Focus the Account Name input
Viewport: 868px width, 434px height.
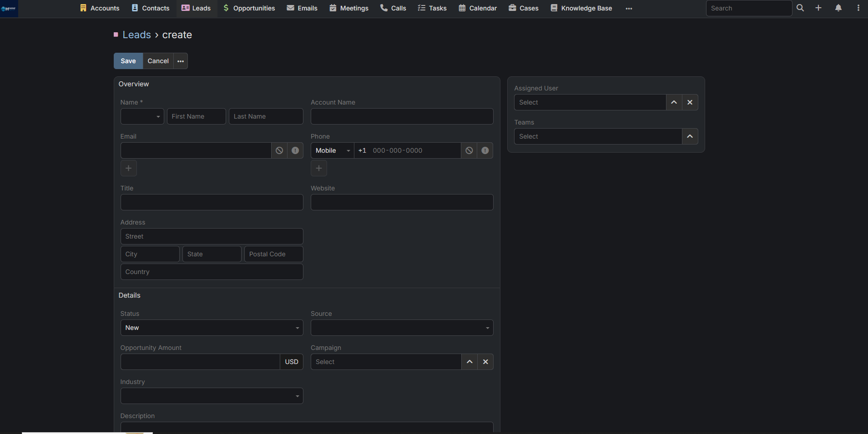coord(402,116)
